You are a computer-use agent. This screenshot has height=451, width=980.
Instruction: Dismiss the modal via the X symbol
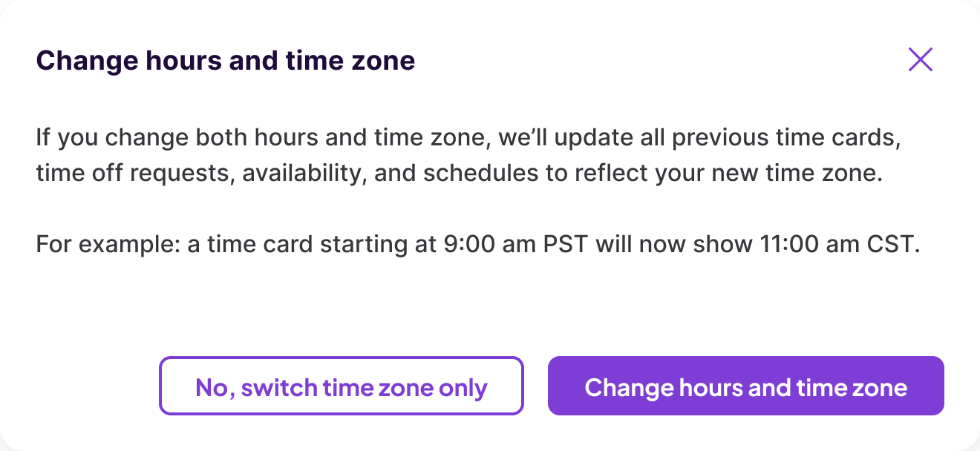point(920,60)
